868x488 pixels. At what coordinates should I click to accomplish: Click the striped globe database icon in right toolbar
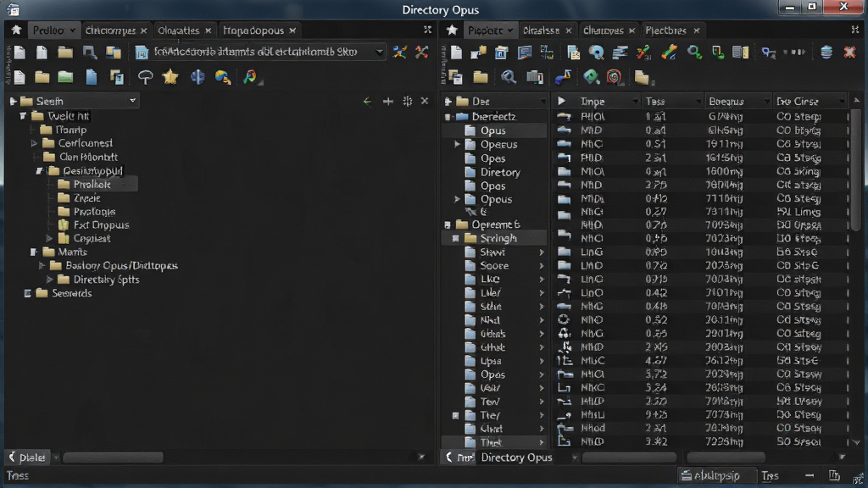tap(826, 52)
